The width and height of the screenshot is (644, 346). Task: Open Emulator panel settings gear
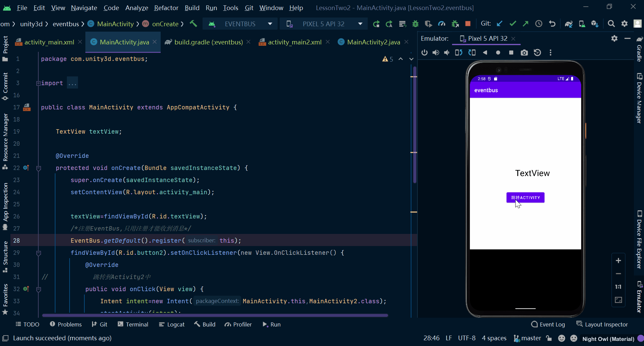[614, 38]
